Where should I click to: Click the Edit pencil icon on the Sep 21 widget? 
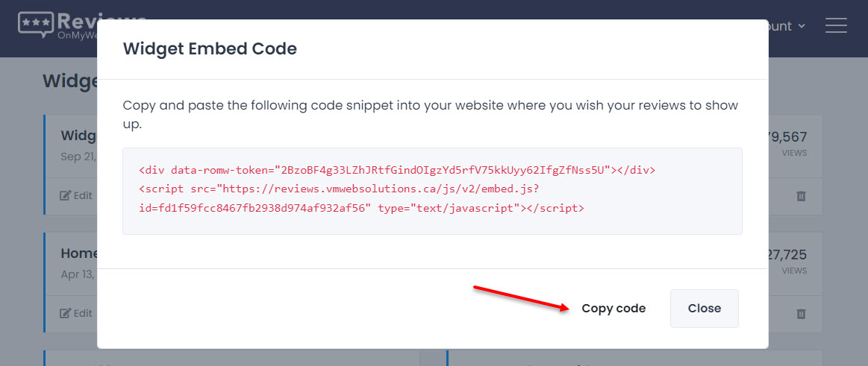(65, 195)
